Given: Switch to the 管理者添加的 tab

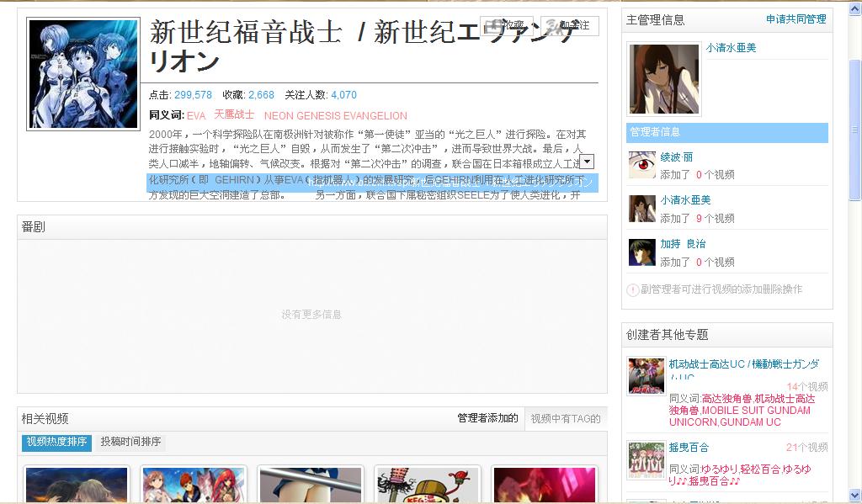Looking at the screenshot, I should point(487,418).
